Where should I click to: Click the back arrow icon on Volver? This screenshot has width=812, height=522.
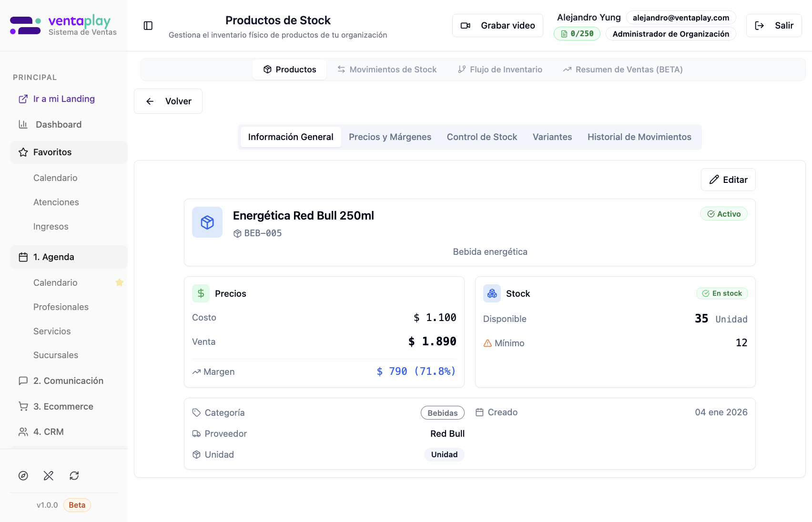click(x=150, y=101)
